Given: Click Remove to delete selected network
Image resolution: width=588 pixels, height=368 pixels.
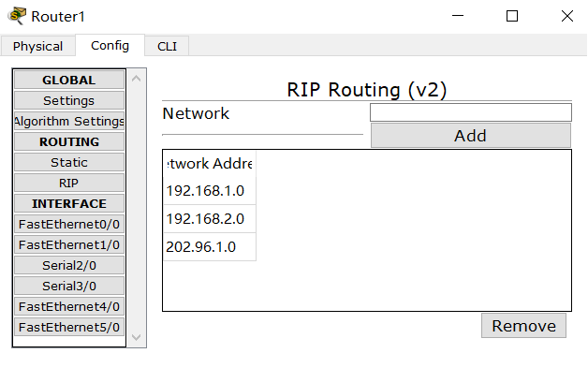Looking at the screenshot, I should (523, 326).
